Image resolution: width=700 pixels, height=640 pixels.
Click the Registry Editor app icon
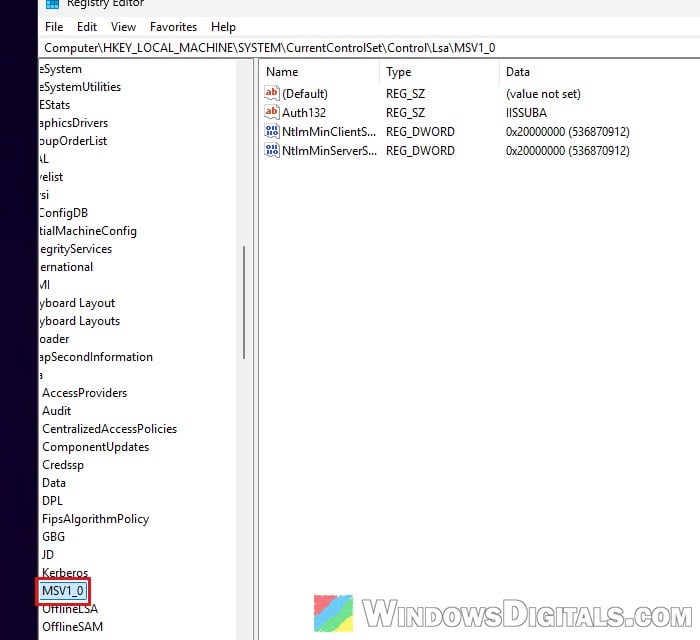click(x=52, y=4)
